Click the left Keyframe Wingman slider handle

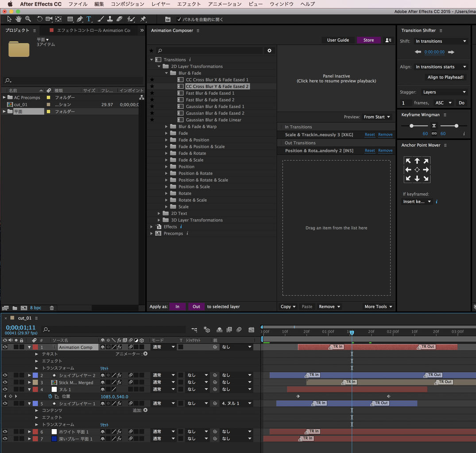tap(411, 126)
